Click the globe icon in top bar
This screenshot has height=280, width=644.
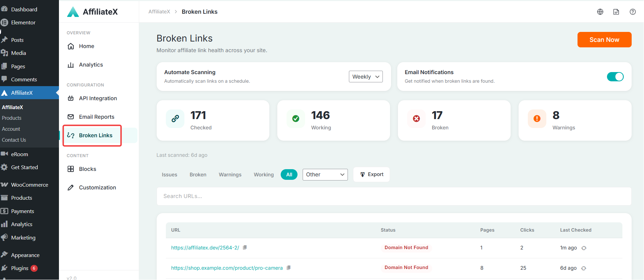click(600, 12)
